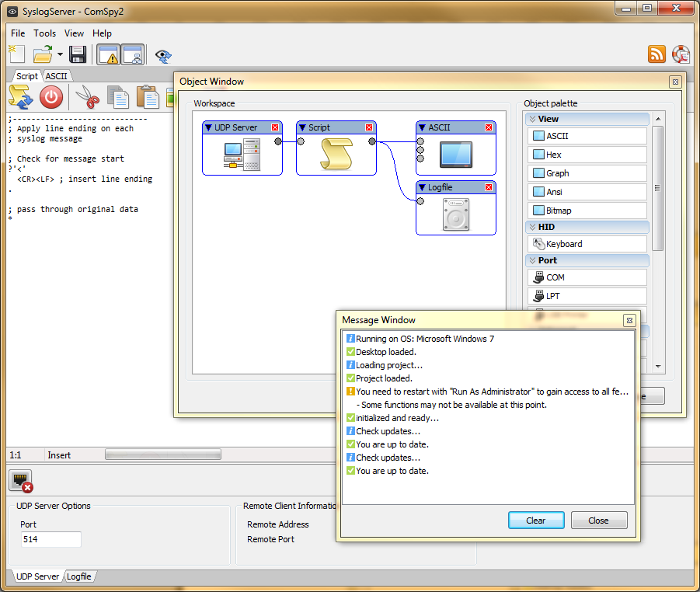Open the File menu

click(x=18, y=33)
